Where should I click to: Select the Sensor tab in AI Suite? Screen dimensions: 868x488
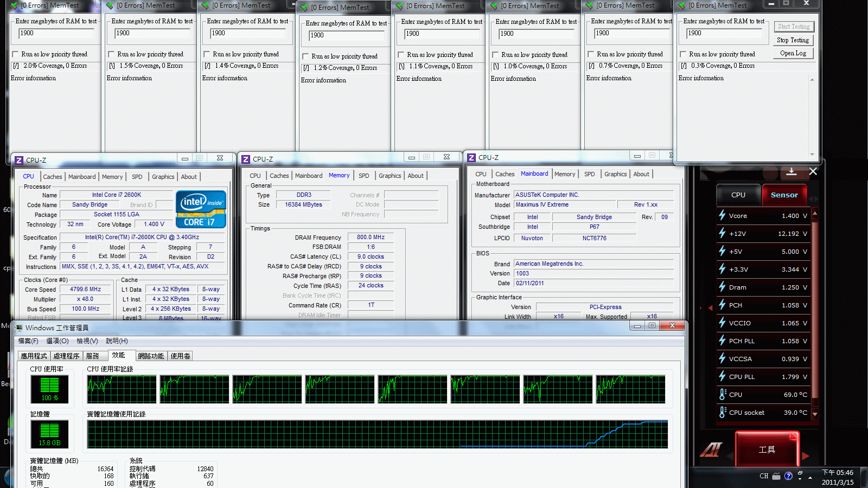pyautogui.click(x=784, y=195)
